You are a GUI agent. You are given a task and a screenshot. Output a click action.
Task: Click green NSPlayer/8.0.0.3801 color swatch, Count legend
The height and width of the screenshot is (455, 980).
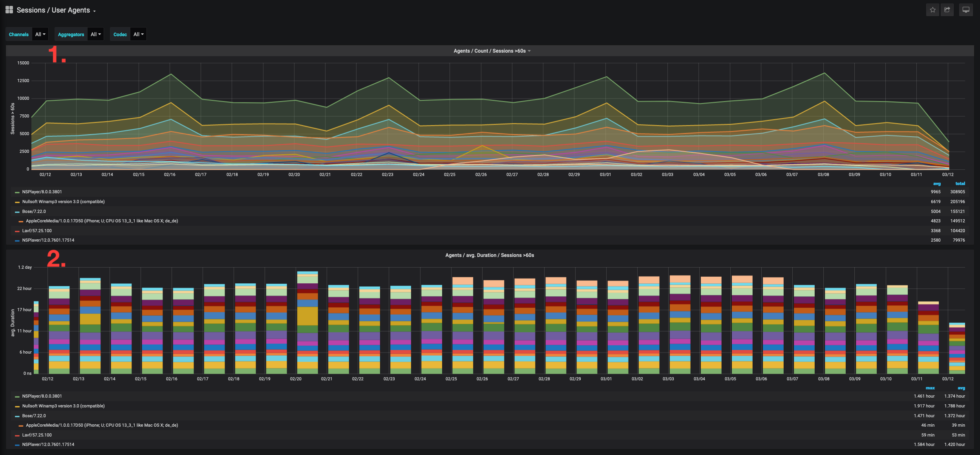click(x=17, y=193)
